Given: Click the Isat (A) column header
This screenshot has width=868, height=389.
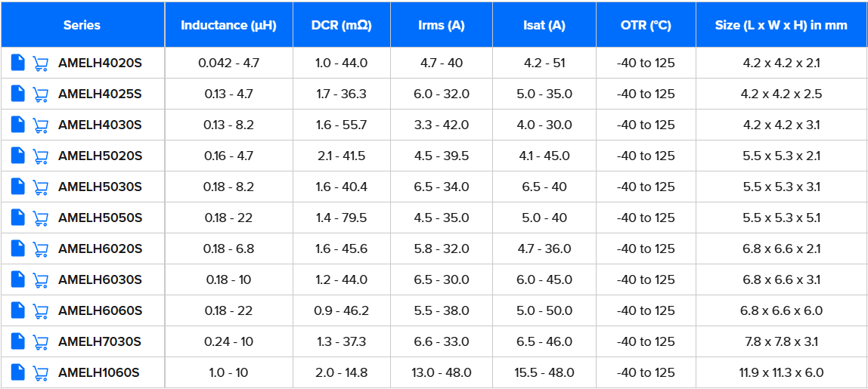Looking at the screenshot, I should point(544,25).
